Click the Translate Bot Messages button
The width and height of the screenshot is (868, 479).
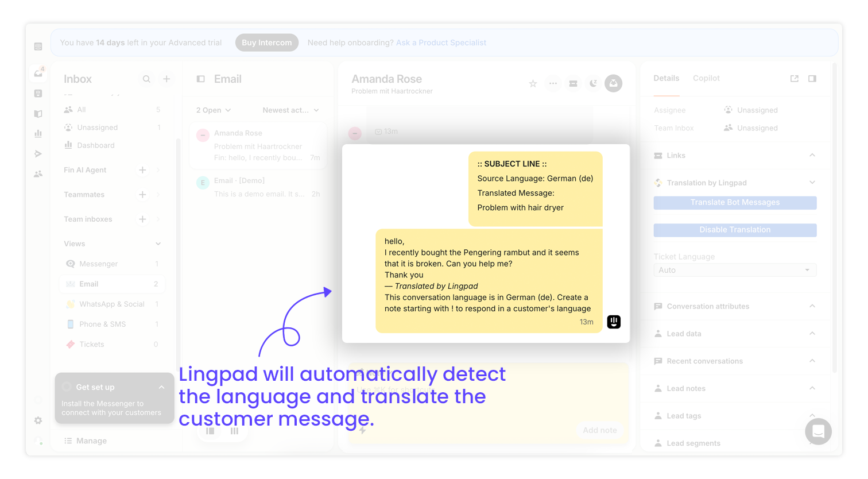[x=735, y=203]
